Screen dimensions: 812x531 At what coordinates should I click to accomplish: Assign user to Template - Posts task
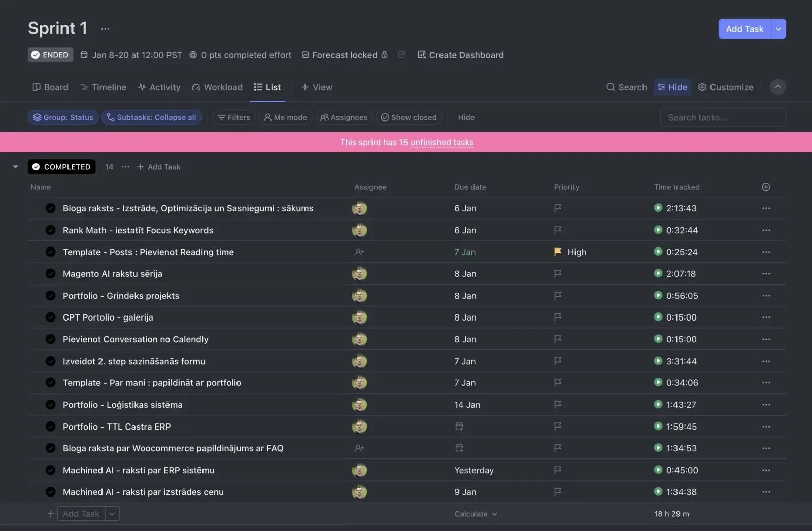click(x=359, y=252)
